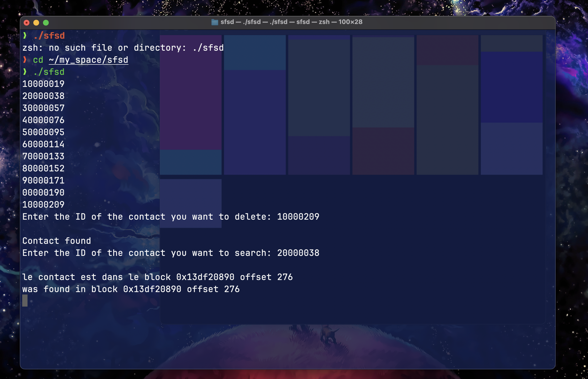Click the green ./sfsd command after cd
This screenshot has width=588, height=379.
(x=49, y=72)
